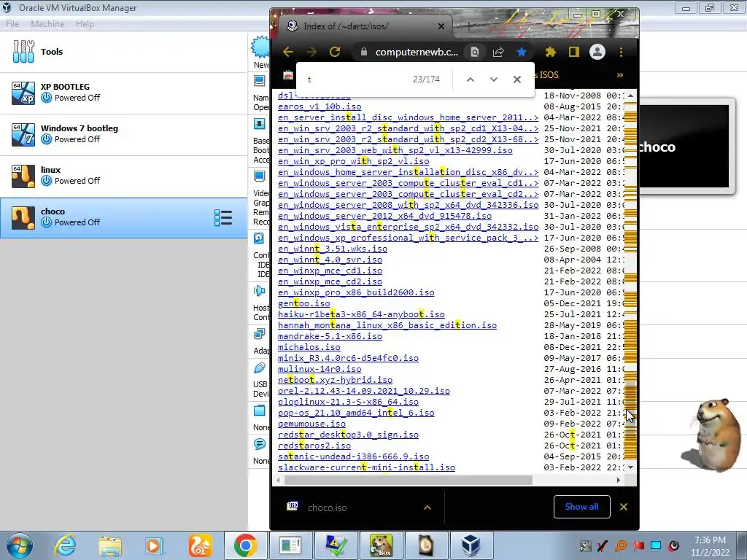Open the en_winnt_4.0_svr.iso link
The image size is (747, 560).
pos(330,260)
